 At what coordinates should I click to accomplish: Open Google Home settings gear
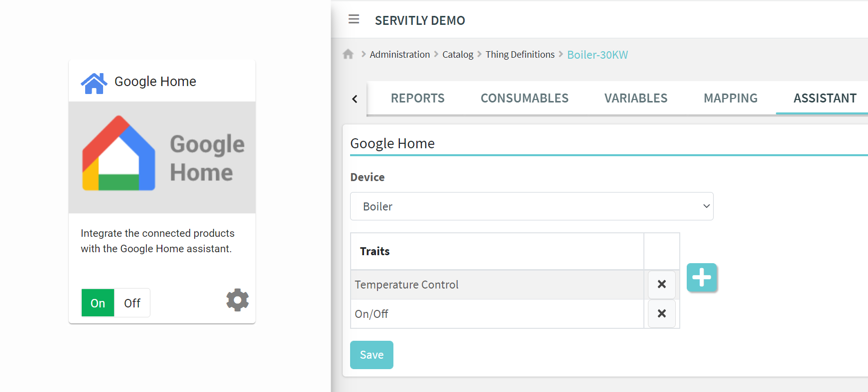(x=238, y=300)
